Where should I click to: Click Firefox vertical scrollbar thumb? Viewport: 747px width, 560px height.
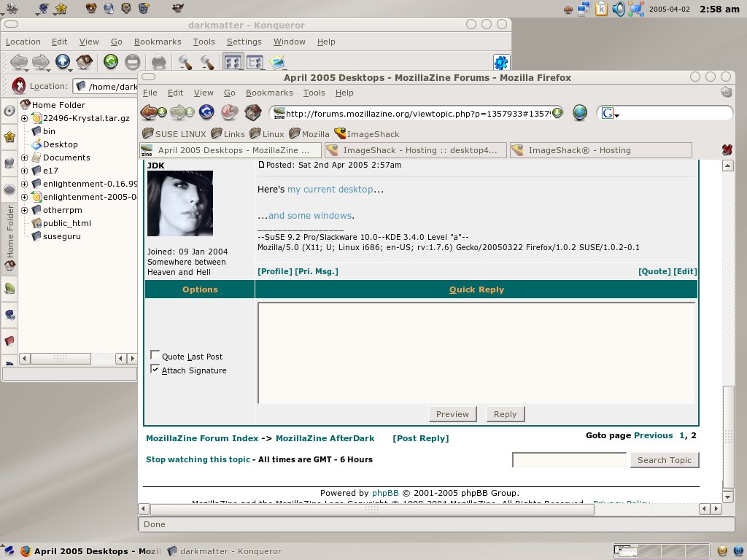[728, 437]
